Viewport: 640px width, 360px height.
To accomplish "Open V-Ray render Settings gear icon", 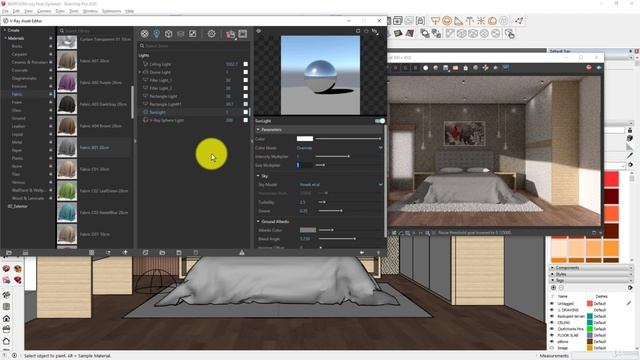I will coord(211,34).
